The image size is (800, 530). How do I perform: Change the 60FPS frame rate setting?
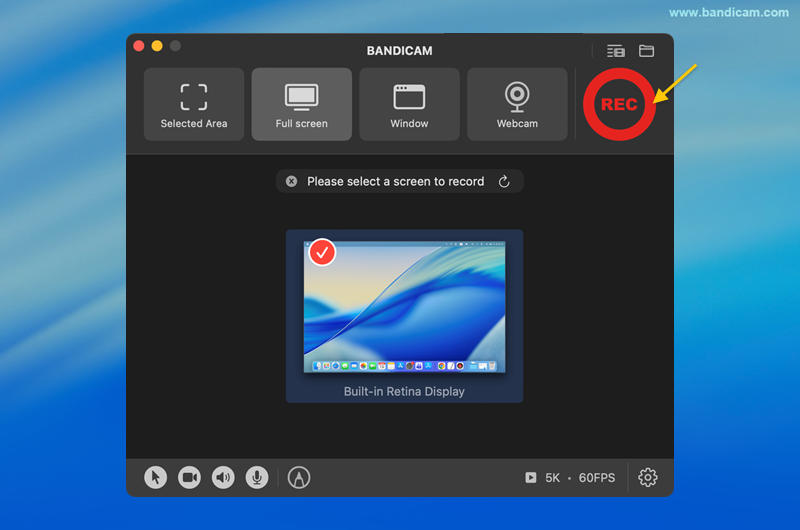[597, 478]
